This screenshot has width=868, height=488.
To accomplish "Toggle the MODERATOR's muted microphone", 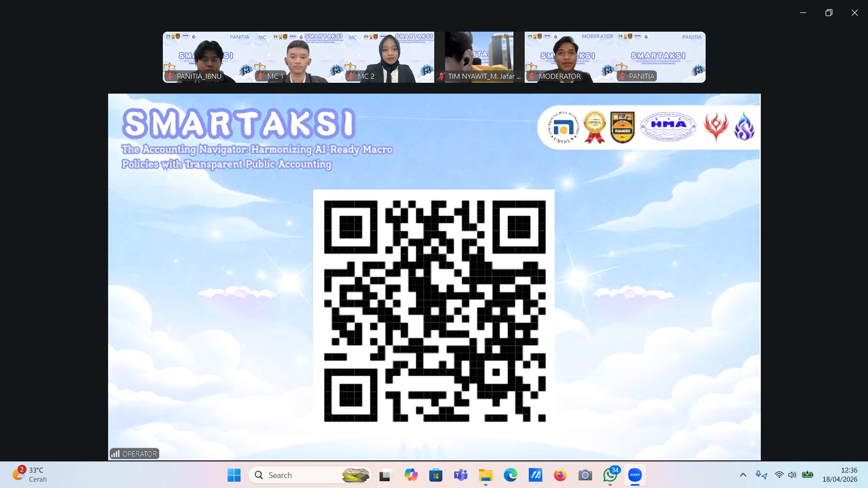I will [x=532, y=76].
